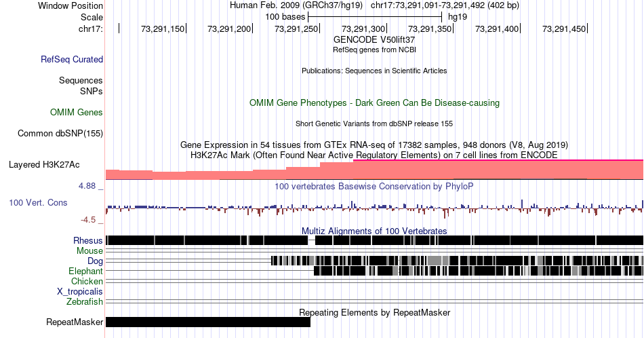Open the OMIM Genes track label
This screenshot has height=338, width=644.
77,112
